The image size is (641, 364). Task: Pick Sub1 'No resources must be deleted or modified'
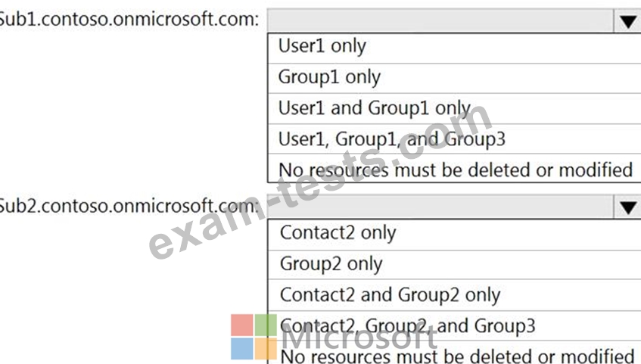454,169
